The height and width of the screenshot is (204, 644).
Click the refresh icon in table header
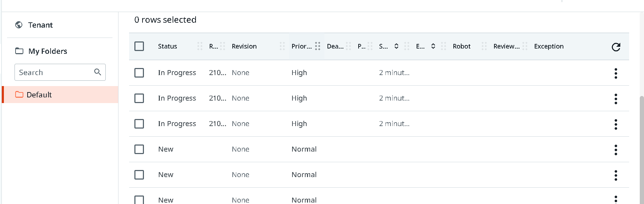[616, 47]
